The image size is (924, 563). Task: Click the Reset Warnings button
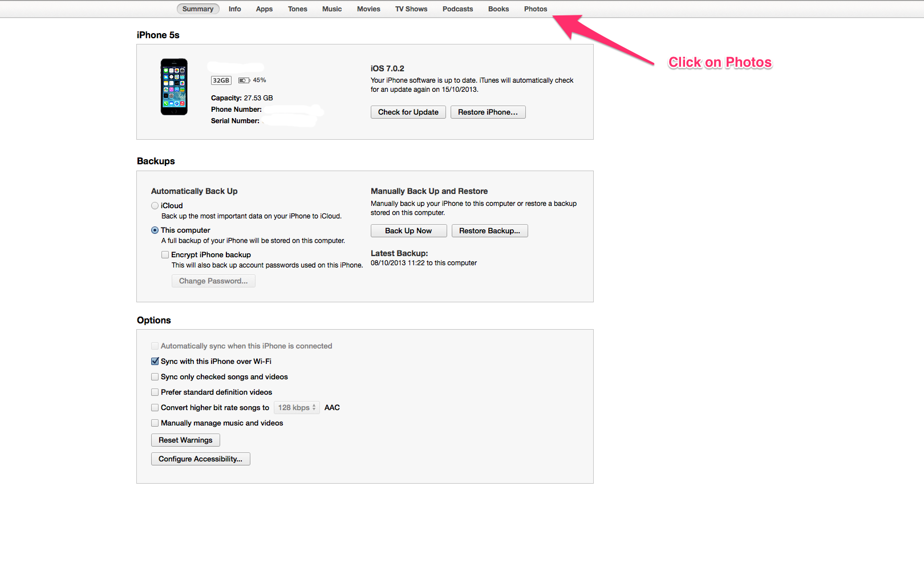pos(185,440)
